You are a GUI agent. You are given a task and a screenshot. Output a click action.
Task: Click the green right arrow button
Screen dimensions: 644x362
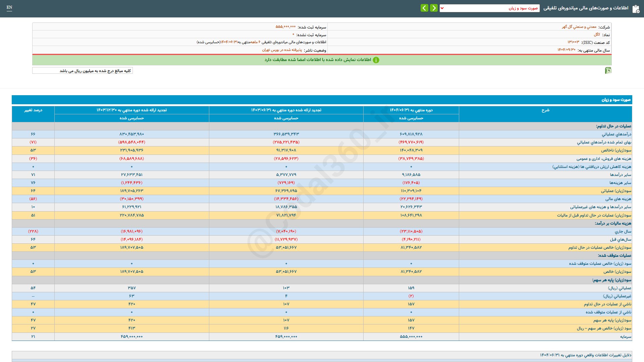(434, 8)
